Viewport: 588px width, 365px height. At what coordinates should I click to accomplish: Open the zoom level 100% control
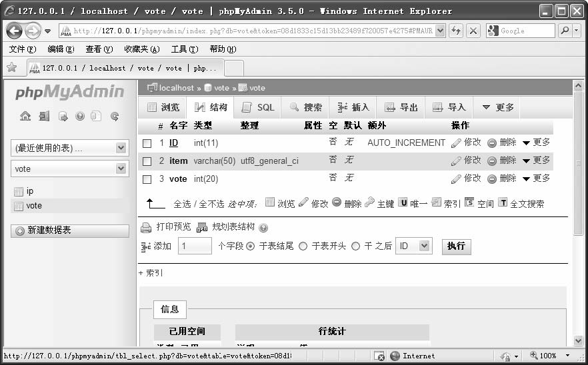pos(549,356)
